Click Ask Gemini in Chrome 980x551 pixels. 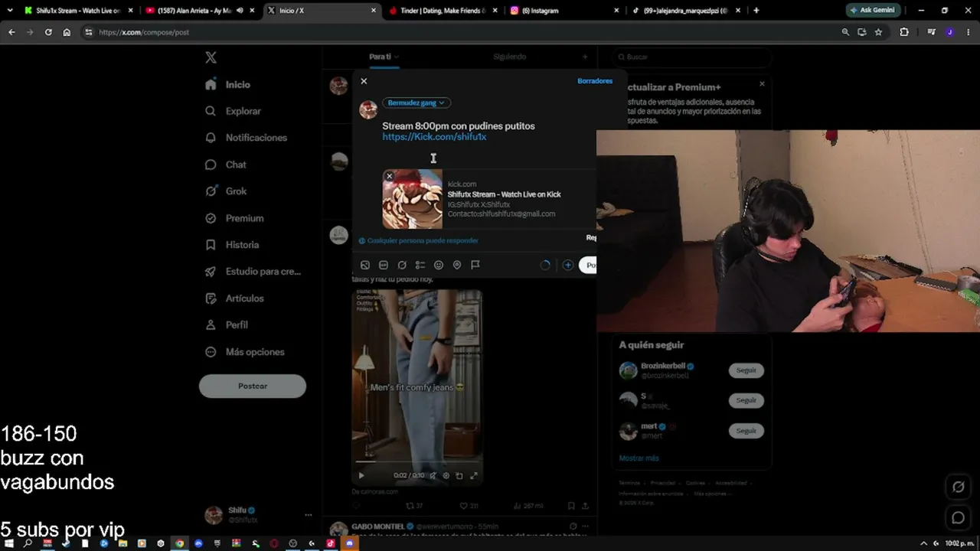pyautogui.click(x=872, y=11)
